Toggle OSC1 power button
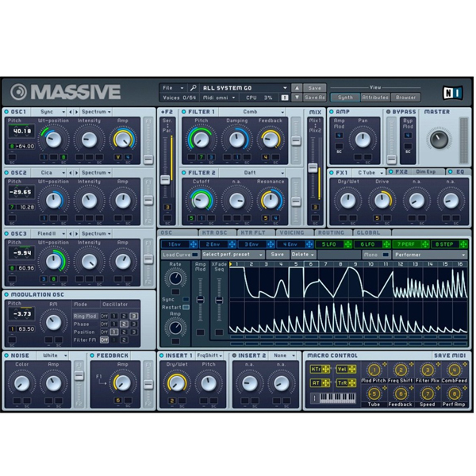The width and height of the screenshot is (476, 476). point(6,112)
